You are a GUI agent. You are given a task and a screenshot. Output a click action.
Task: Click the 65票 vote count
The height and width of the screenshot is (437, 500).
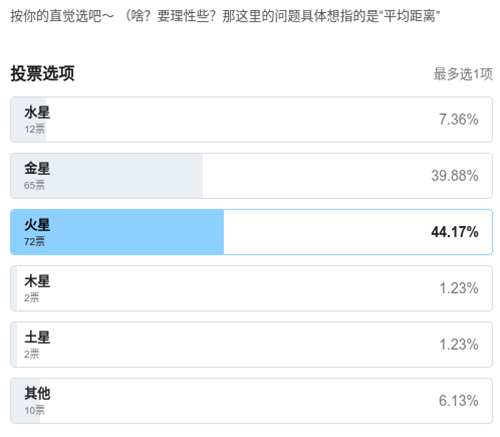click(x=34, y=185)
